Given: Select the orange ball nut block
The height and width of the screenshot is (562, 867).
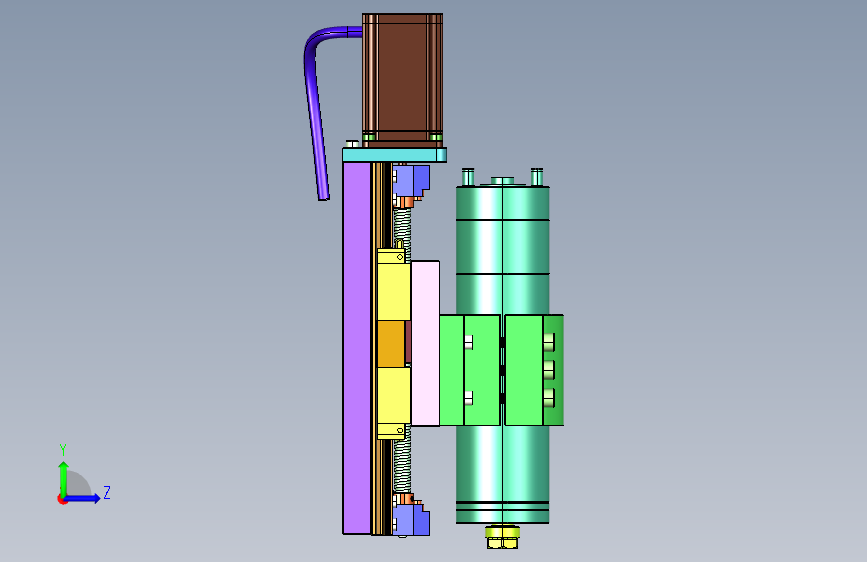Looking at the screenshot, I should [x=391, y=344].
